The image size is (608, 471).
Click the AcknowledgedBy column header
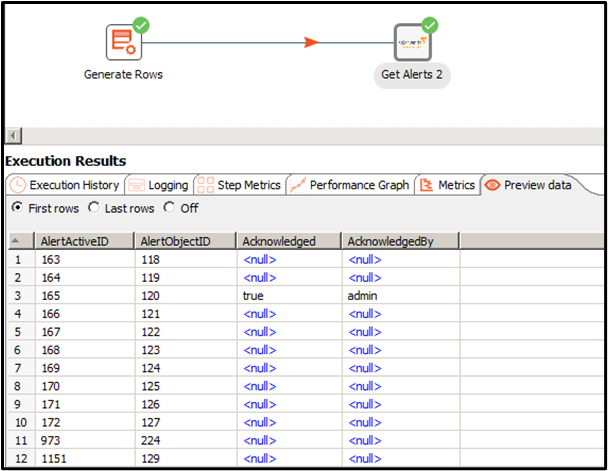click(x=399, y=241)
